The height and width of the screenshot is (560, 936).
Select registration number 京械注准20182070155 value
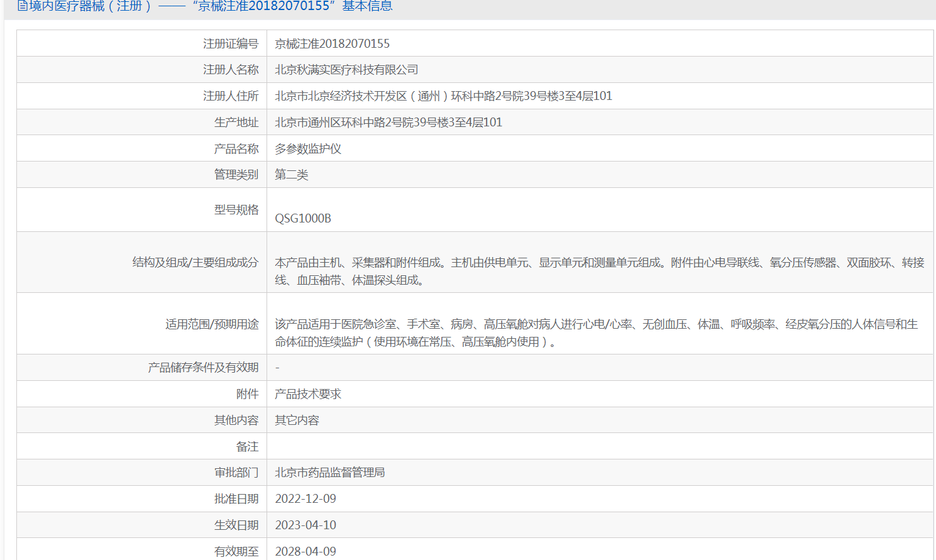coord(332,44)
